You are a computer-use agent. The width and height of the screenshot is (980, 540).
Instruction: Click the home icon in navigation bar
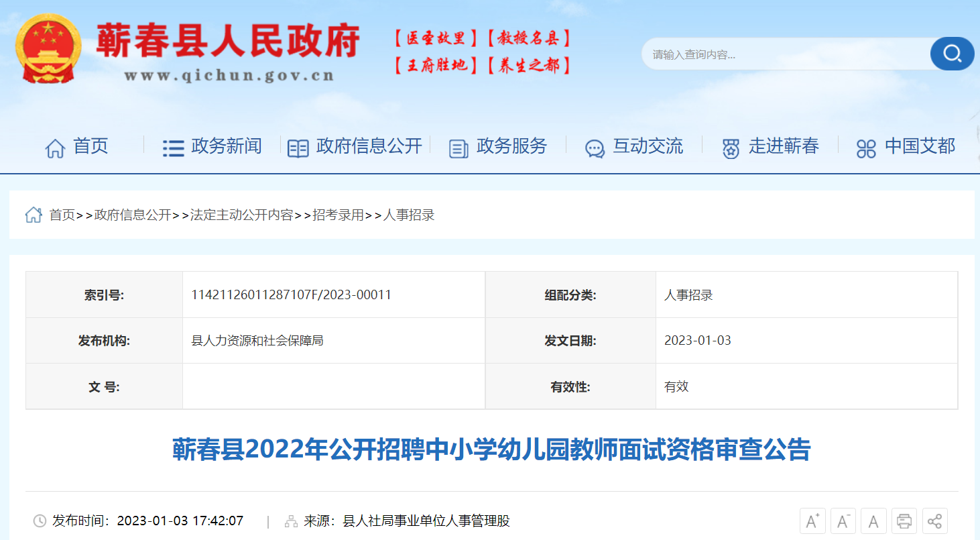55,148
